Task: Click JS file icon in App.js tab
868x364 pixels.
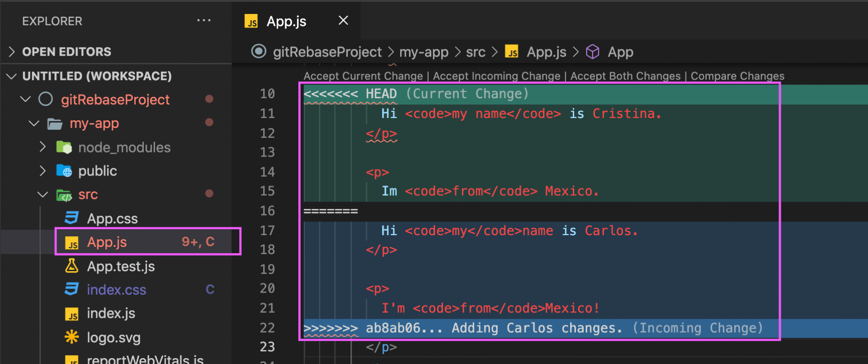Action: click(251, 21)
